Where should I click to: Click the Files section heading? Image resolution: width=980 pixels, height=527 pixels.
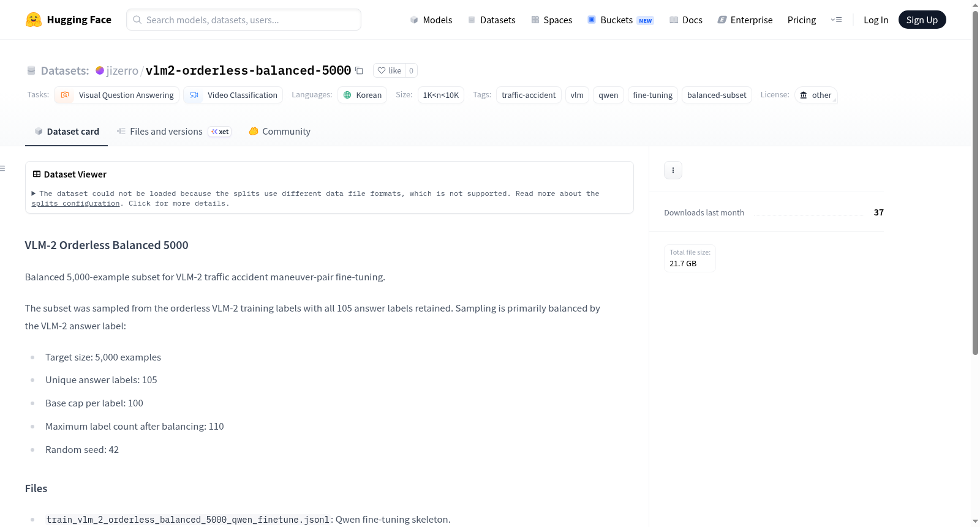[x=36, y=488]
